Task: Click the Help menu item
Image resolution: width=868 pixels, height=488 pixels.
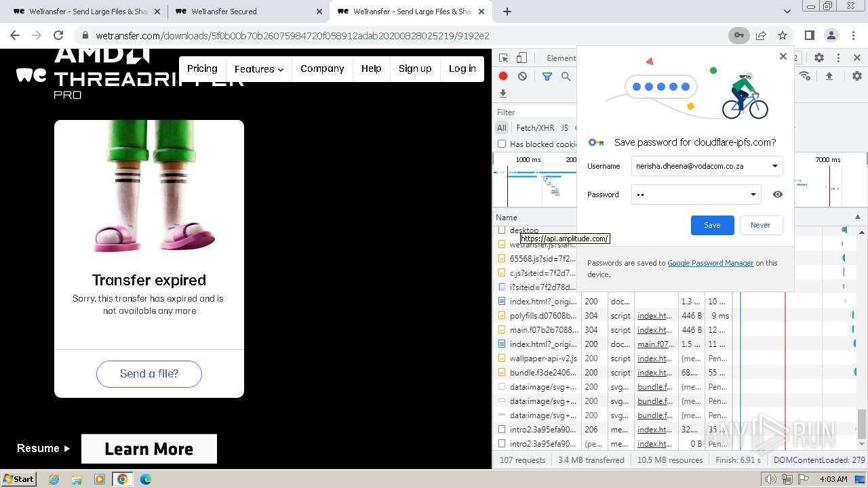Action: tap(371, 68)
